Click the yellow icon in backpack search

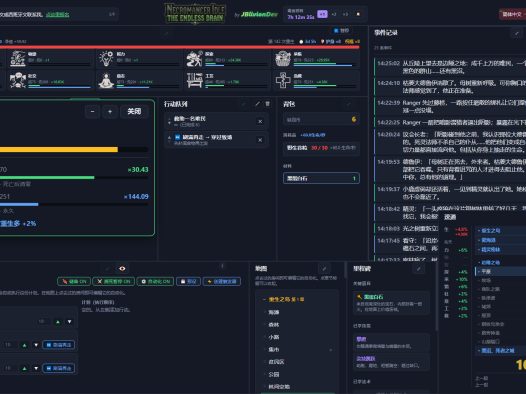pyautogui.click(x=354, y=119)
